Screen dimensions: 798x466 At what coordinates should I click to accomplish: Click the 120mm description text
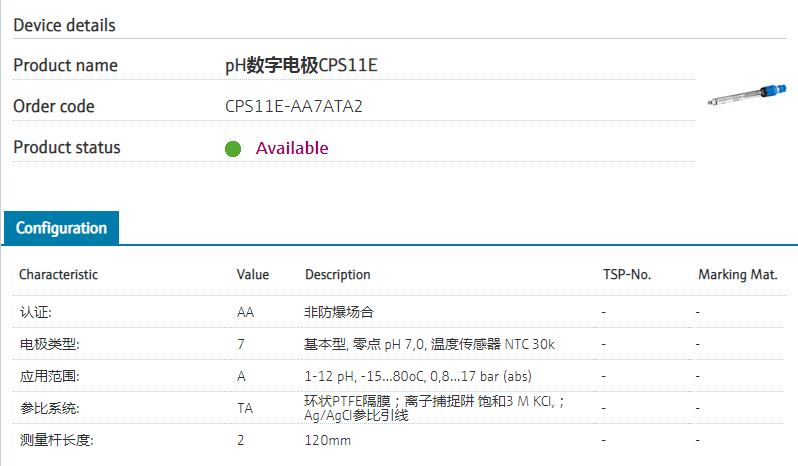[327, 440]
